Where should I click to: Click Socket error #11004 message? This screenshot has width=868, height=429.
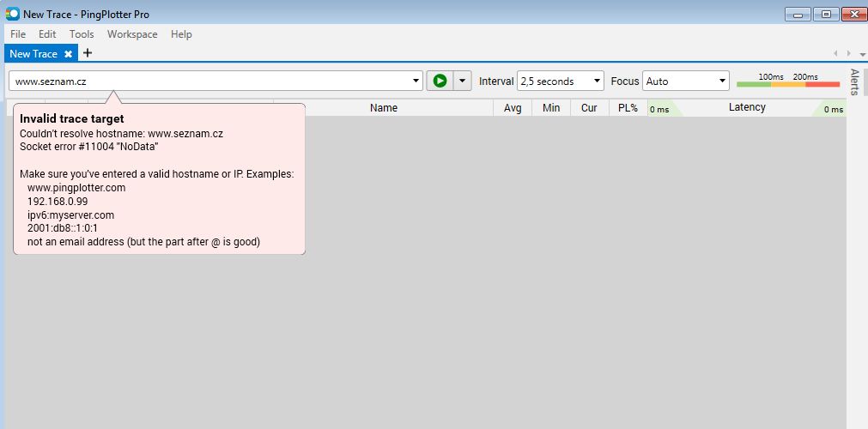(x=89, y=147)
